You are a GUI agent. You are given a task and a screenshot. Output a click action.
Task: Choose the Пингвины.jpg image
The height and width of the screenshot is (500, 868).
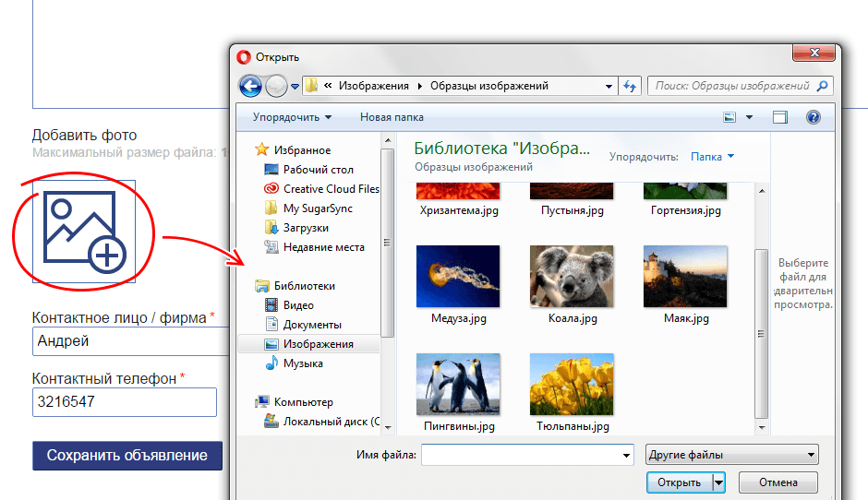pyautogui.click(x=458, y=384)
